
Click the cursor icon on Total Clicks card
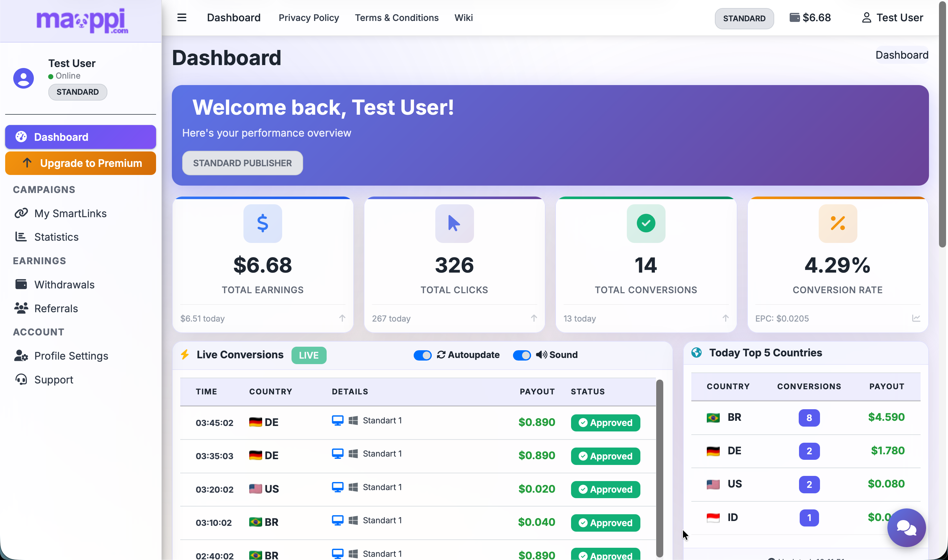454,223
